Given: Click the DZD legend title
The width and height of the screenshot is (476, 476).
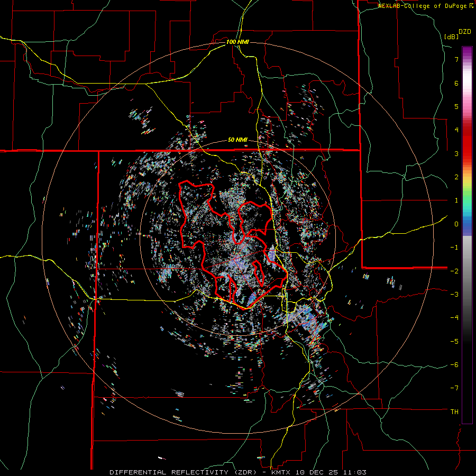Looking at the screenshot, I should coord(465,32).
